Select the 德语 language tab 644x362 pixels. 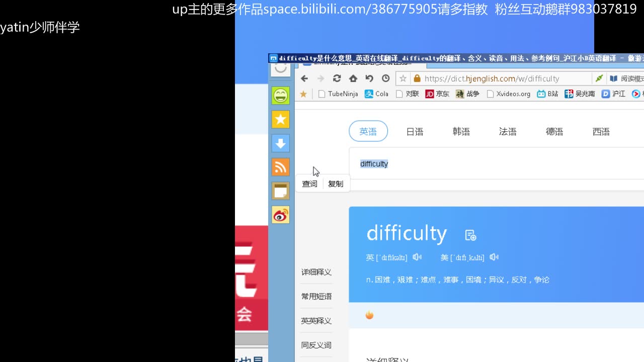[554, 132]
